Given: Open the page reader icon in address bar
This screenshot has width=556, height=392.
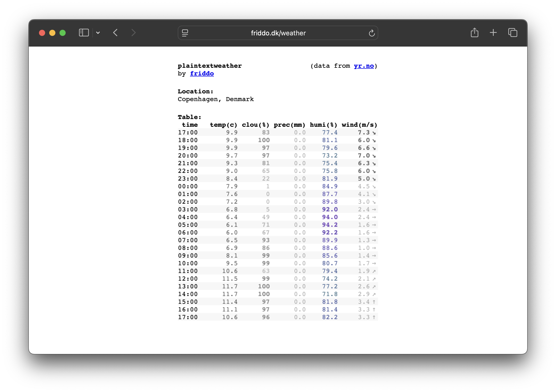Looking at the screenshot, I should (x=185, y=33).
